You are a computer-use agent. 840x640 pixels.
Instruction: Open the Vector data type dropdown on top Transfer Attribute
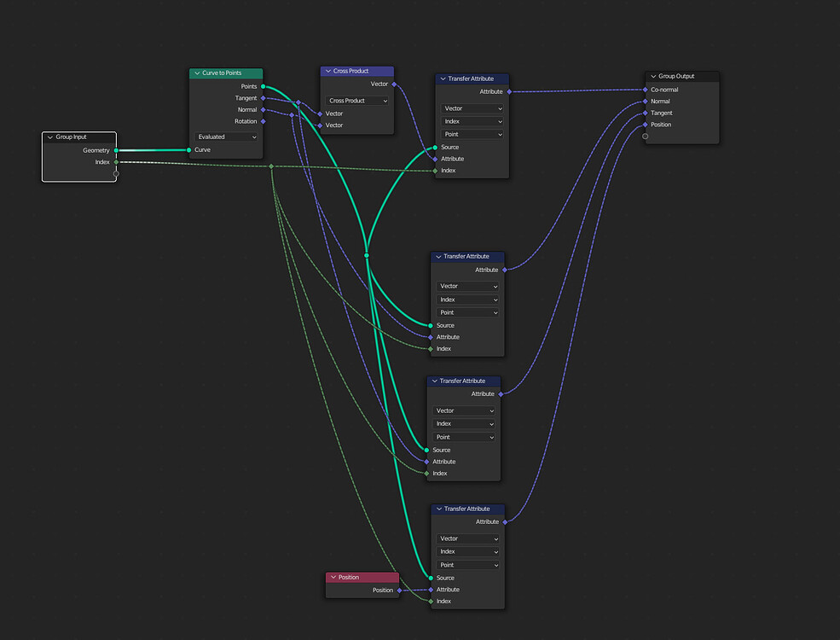472,108
